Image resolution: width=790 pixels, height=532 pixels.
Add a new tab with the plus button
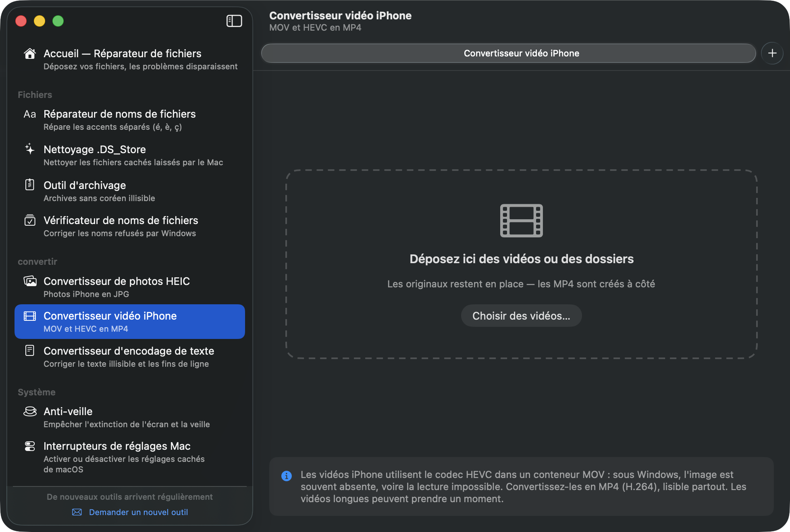[x=772, y=53]
